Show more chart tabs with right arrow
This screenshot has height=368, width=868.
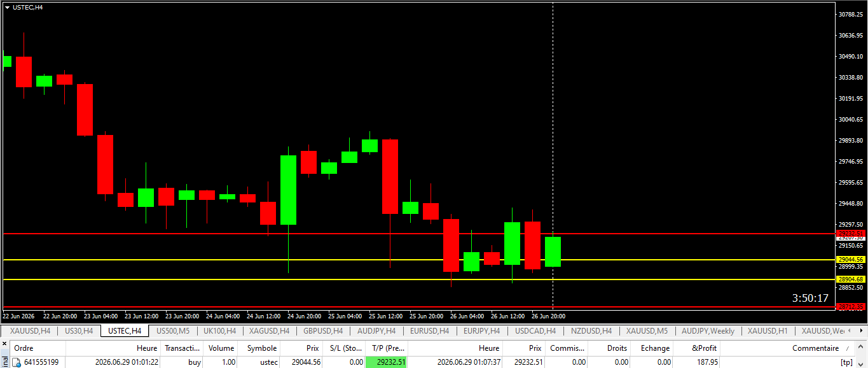click(x=862, y=331)
